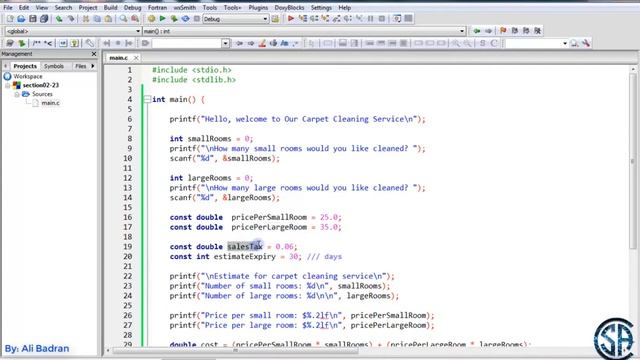Viewport: 640px width, 360px height.
Task: Open the search text combo box dropdown arrow
Action: pyautogui.click(x=225, y=43)
